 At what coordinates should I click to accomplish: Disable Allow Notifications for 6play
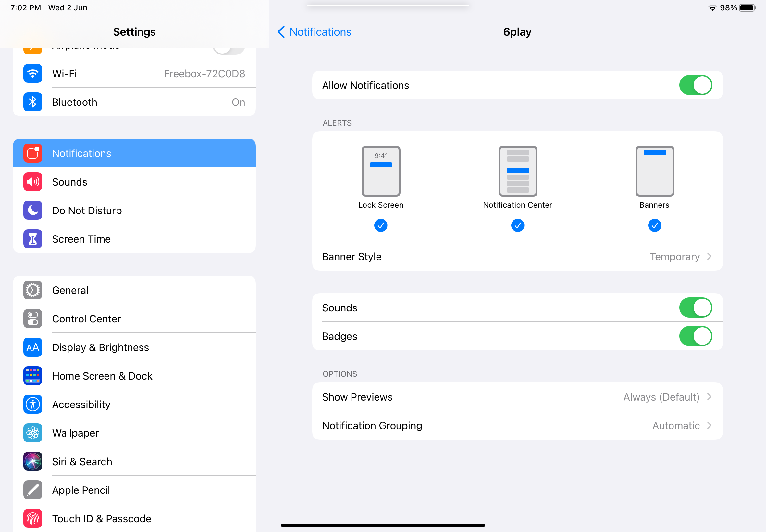[695, 85]
